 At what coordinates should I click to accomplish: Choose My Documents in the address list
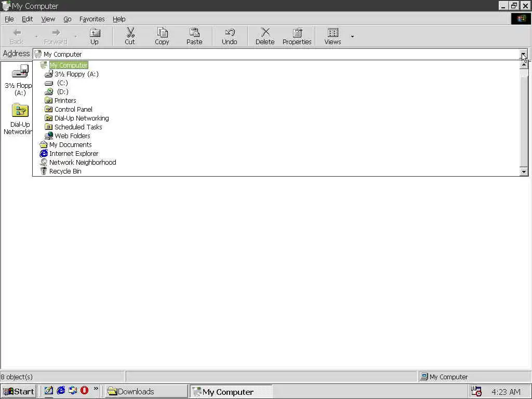pos(70,144)
